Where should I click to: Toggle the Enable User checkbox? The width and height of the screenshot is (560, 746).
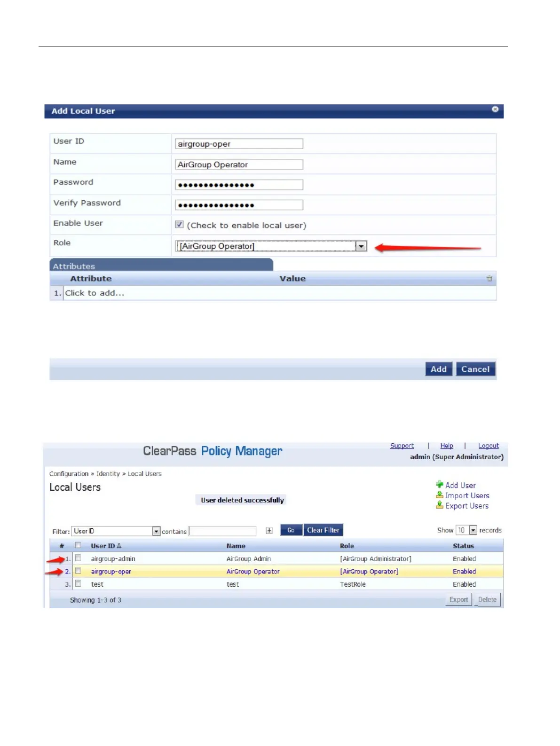tap(179, 225)
